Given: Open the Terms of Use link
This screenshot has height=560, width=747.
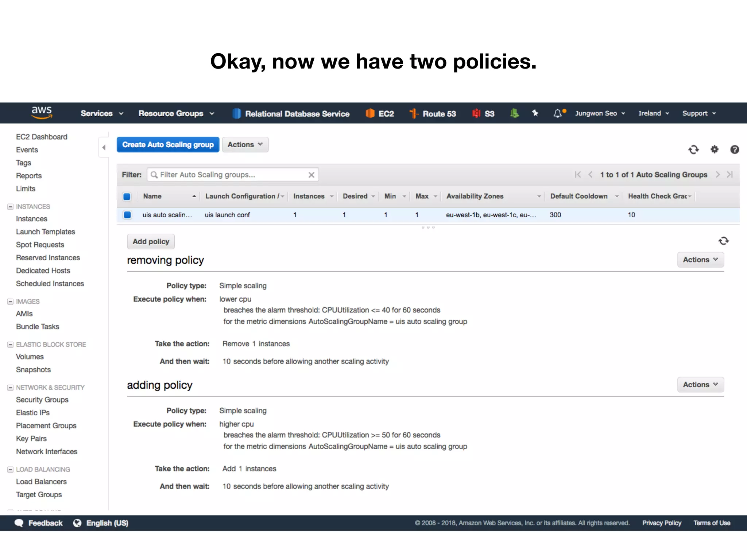Looking at the screenshot, I should (712, 523).
